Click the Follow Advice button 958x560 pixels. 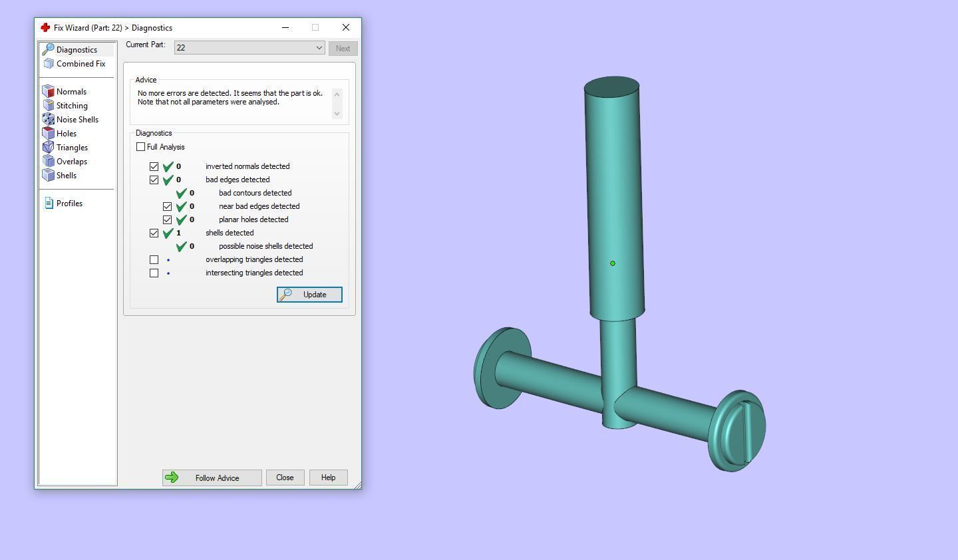(x=212, y=478)
